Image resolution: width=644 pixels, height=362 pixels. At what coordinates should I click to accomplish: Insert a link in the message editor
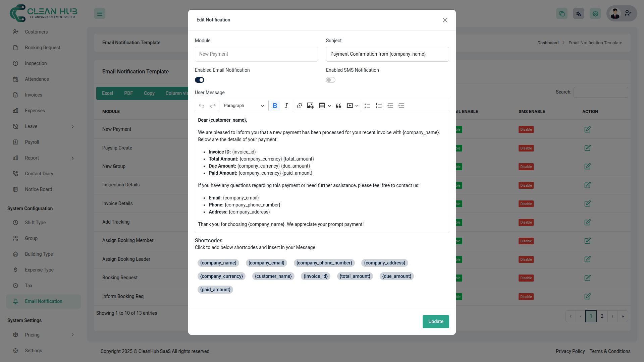pyautogui.click(x=299, y=105)
